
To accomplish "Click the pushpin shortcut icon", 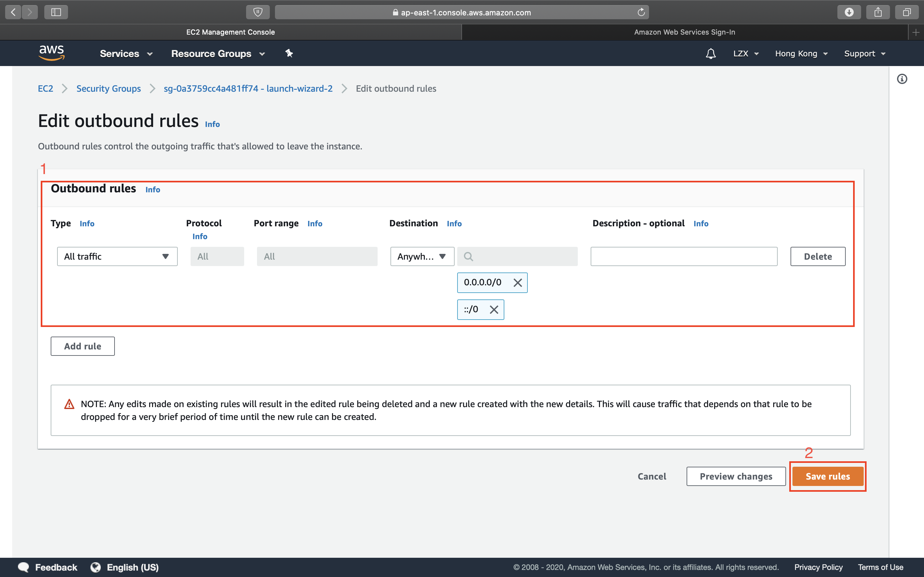I will point(289,54).
